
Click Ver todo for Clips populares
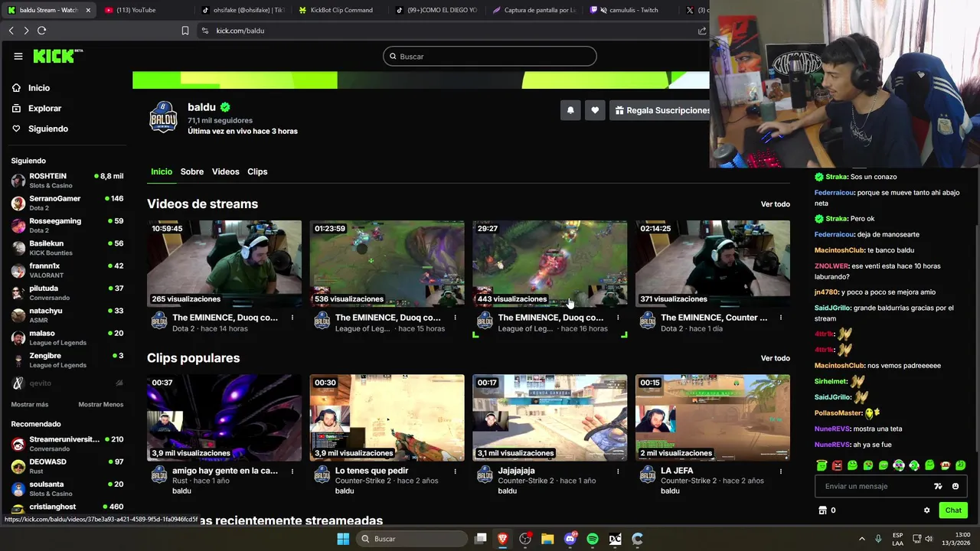pyautogui.click(x=775, y=358)
